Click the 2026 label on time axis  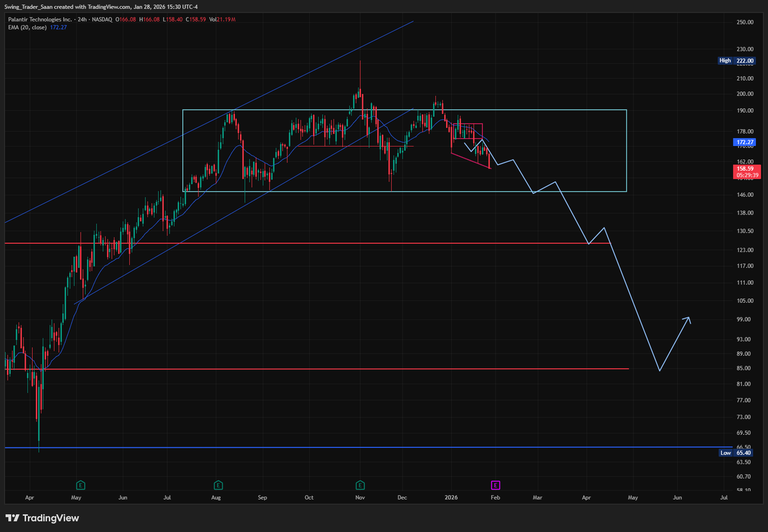[451, 497]
